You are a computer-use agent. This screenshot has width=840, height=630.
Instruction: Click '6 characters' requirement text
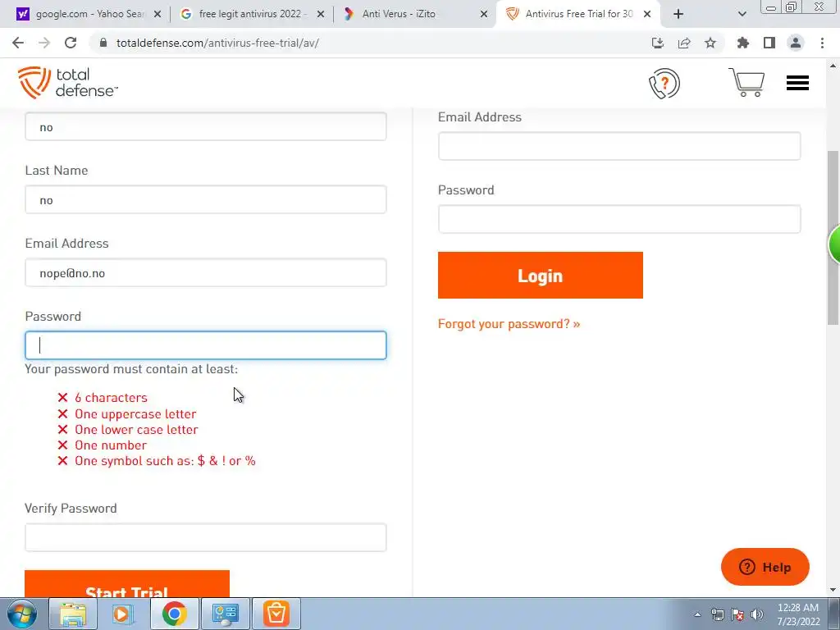[x=111, y=398]
